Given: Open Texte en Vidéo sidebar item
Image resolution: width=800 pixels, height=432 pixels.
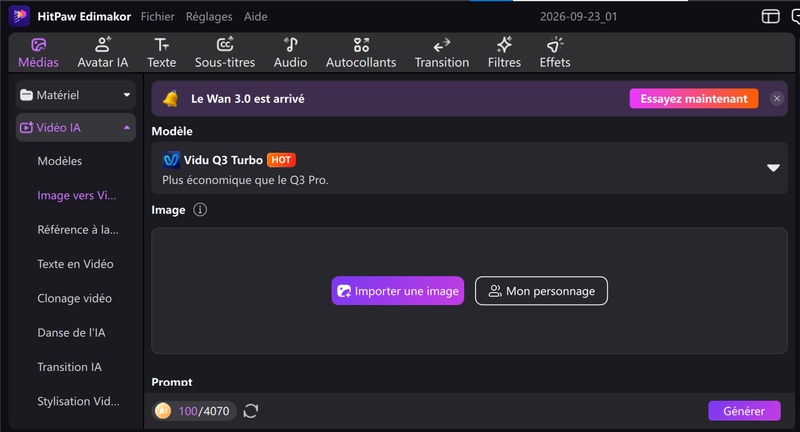Looking at the screenshot, I should coord(76,264).
